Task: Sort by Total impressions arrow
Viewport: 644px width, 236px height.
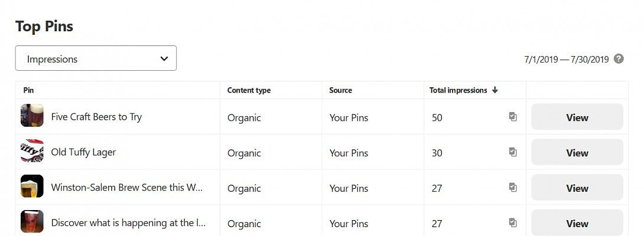Action: pos(495,90)
